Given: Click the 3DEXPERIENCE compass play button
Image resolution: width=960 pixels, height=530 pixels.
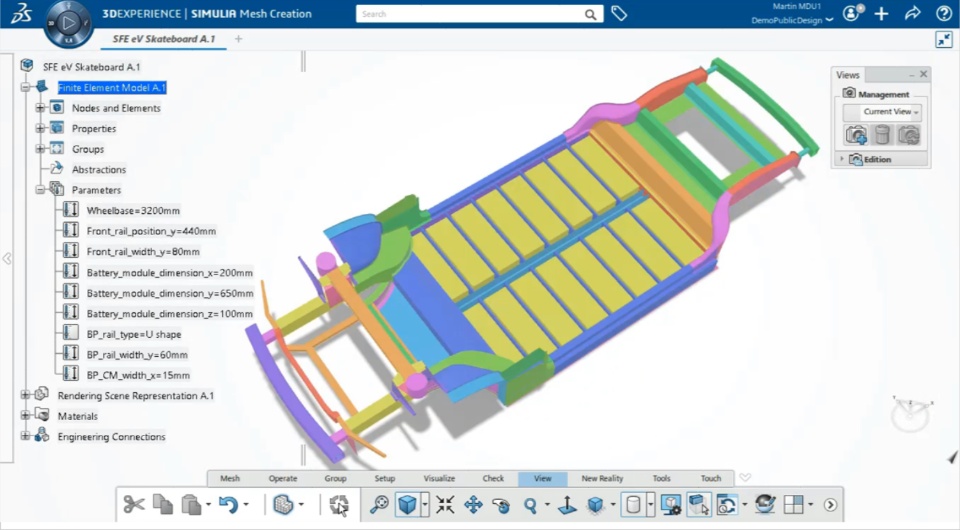Looking at the screenshot, I should pos(69,23).
